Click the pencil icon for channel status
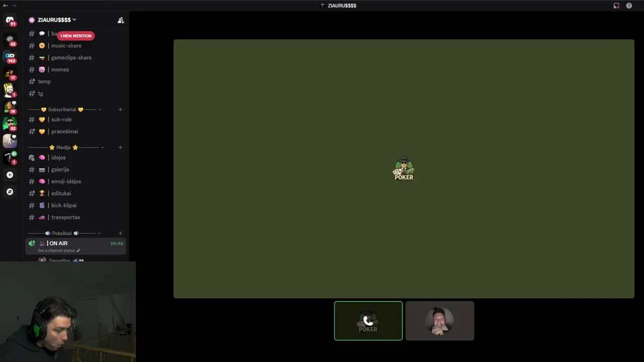This screenshot has width=644, height=362. tap(78, 250)
